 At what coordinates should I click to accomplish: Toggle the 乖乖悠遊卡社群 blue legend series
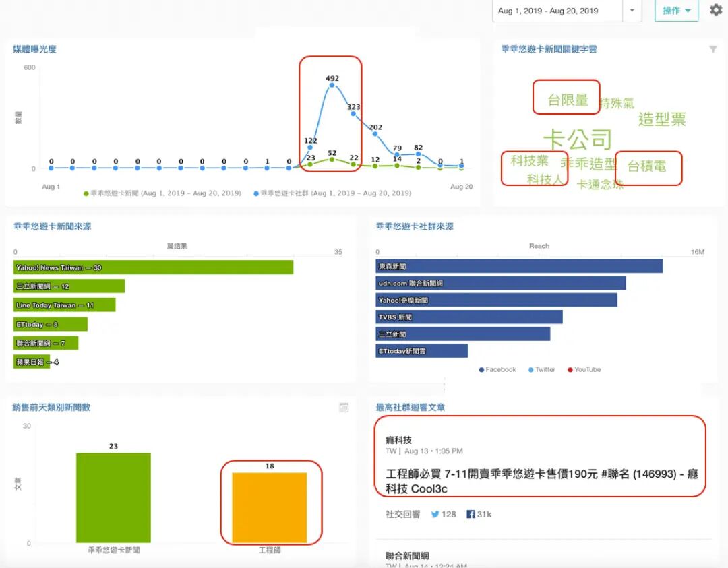pos(332,193)
